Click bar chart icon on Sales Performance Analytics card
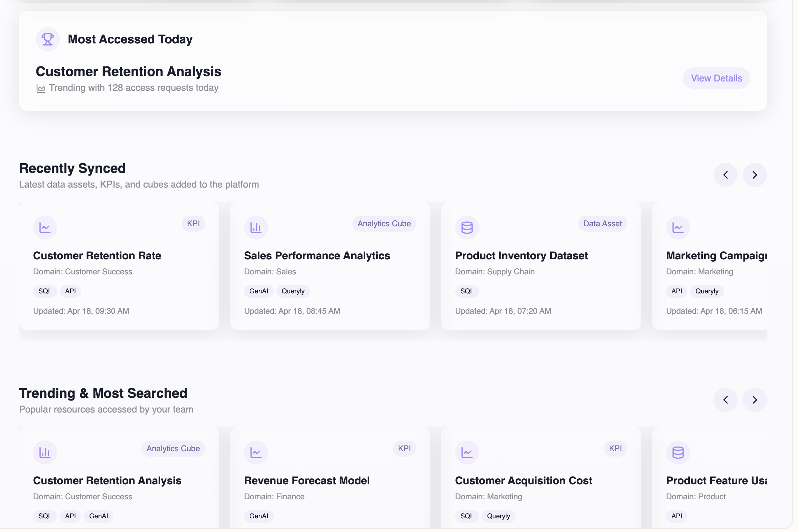Screen dimensions: 798x532 (256, 228)
